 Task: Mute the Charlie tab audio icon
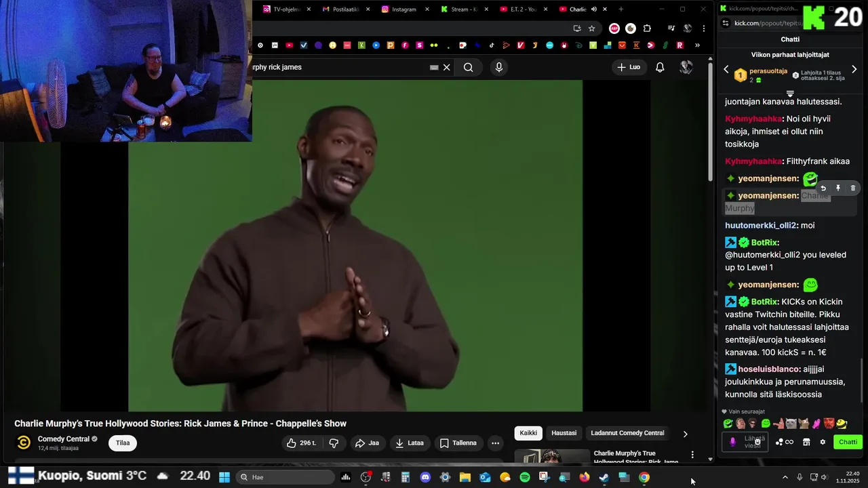(x=594, y=9)
